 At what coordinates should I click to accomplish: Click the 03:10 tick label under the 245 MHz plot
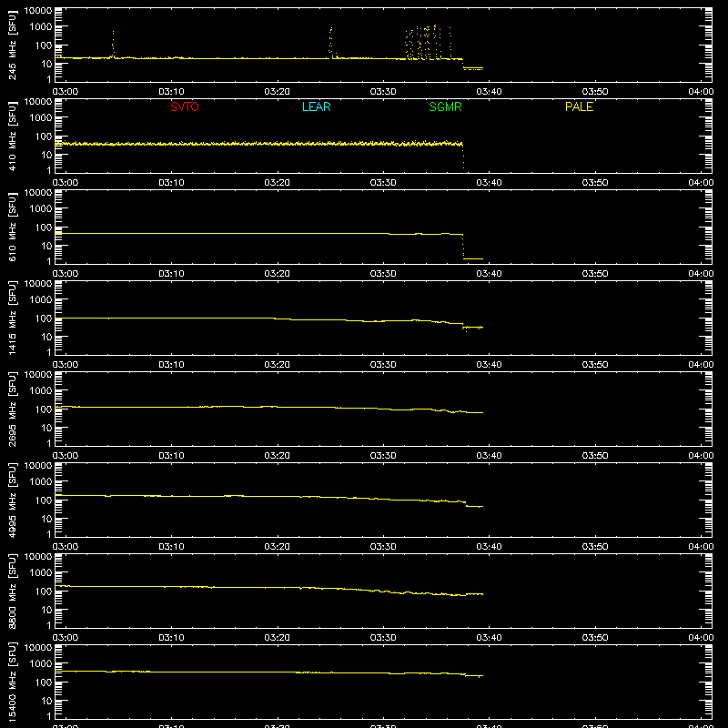point(171,92)
